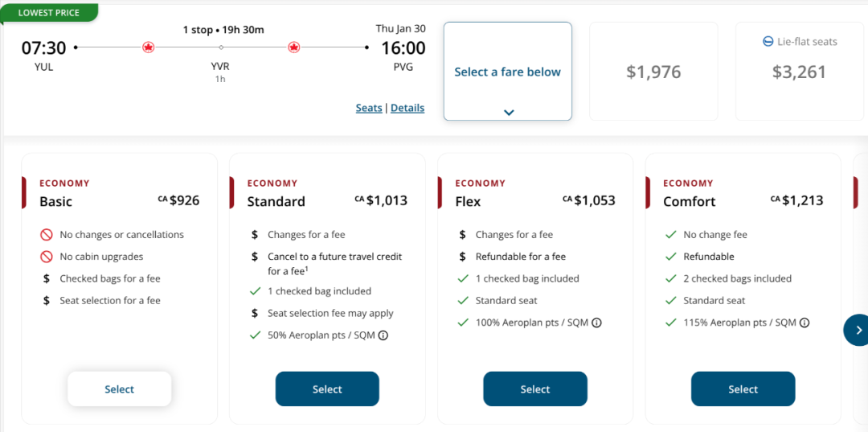The height and width of the screenshot is (432, 868).
Task: Click the Lie-flat seats icon
Action: pos(768,42)
